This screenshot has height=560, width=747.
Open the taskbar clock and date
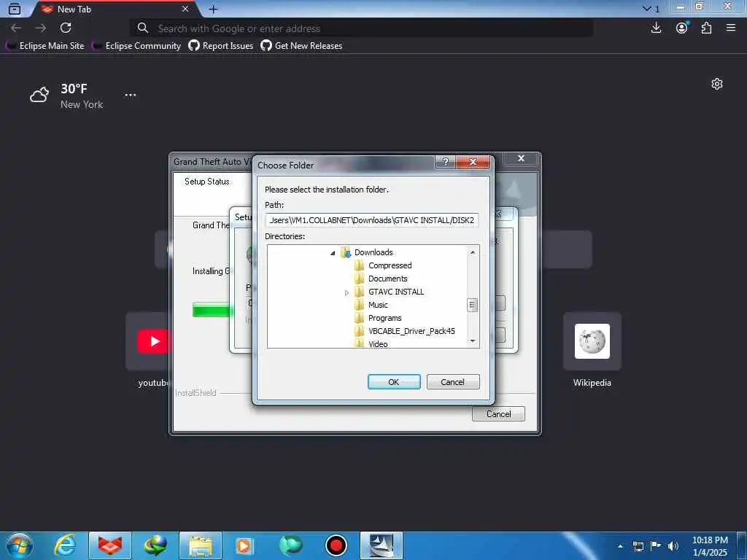pyautogui.click(x=710, y=546)
